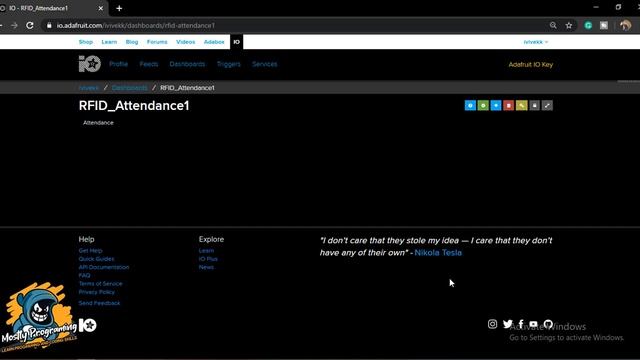The height and width of the screenshot is (360, 640).
Task: Open a new browser tab
Action: coord(119,8)
